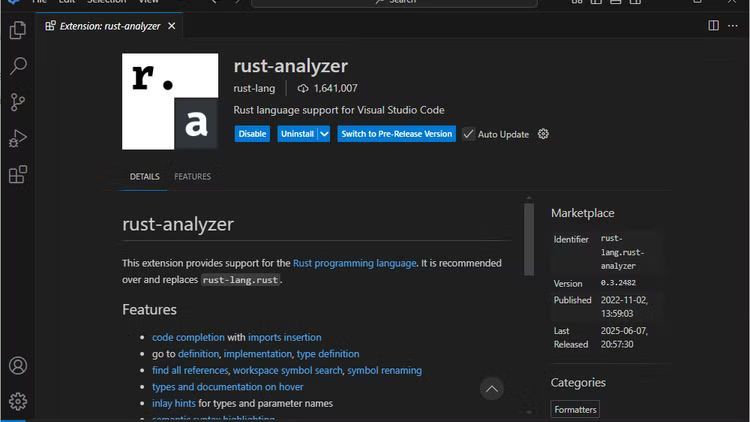The width and height of the screenshot is (750, 422).
Task: Click Switch to Pre-Release Version button
Action: pos(396,134)
